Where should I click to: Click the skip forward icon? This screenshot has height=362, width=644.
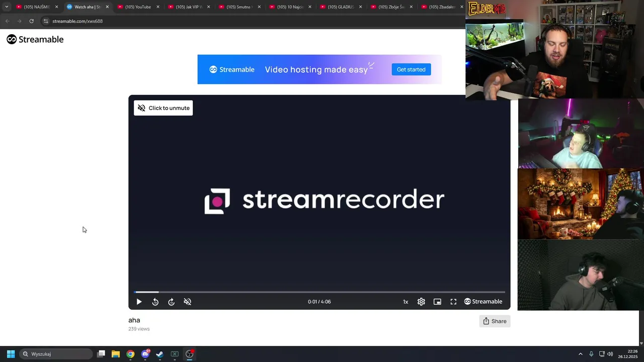click(x=171, y=302)
